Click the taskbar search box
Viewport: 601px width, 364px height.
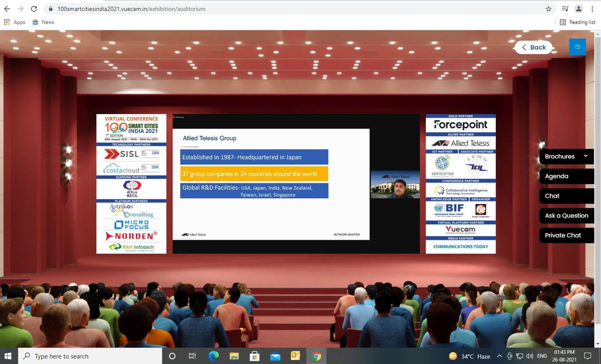click(90, 356)
